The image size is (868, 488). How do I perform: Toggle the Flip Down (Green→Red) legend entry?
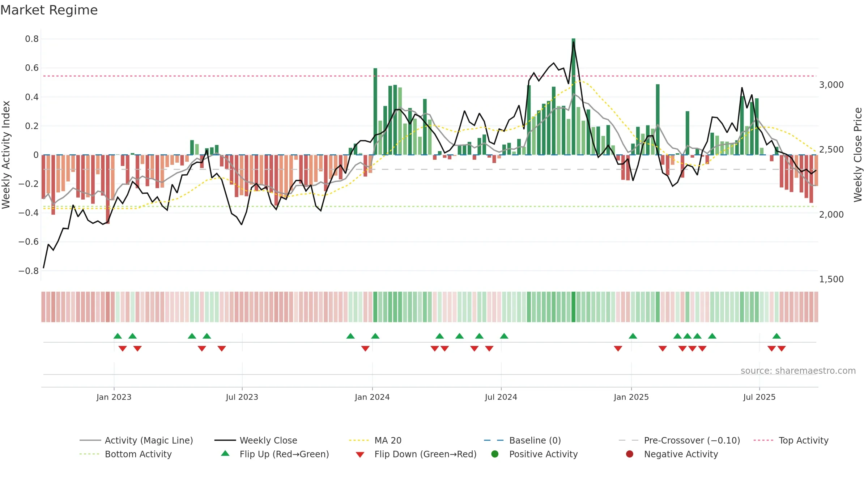point(416,454)
